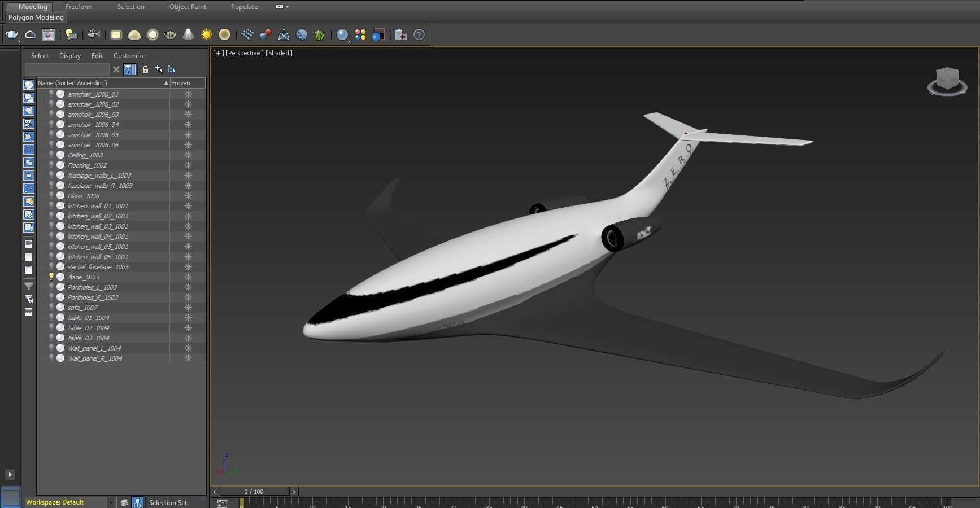Switch to the Freeform ribbon tab
Screen dimensions: 980x508
[x=79, y=7]
